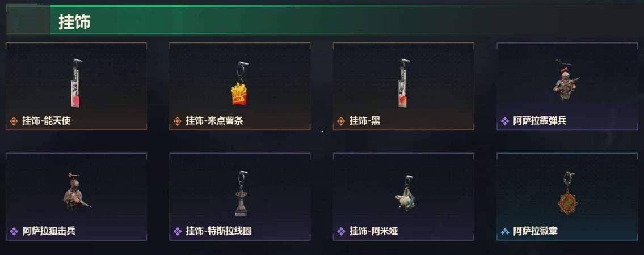Click orange rarity icon beside 挂饰-能天使
The height and width of the screenshot is (255, 644).
click(x=14, y=121)
